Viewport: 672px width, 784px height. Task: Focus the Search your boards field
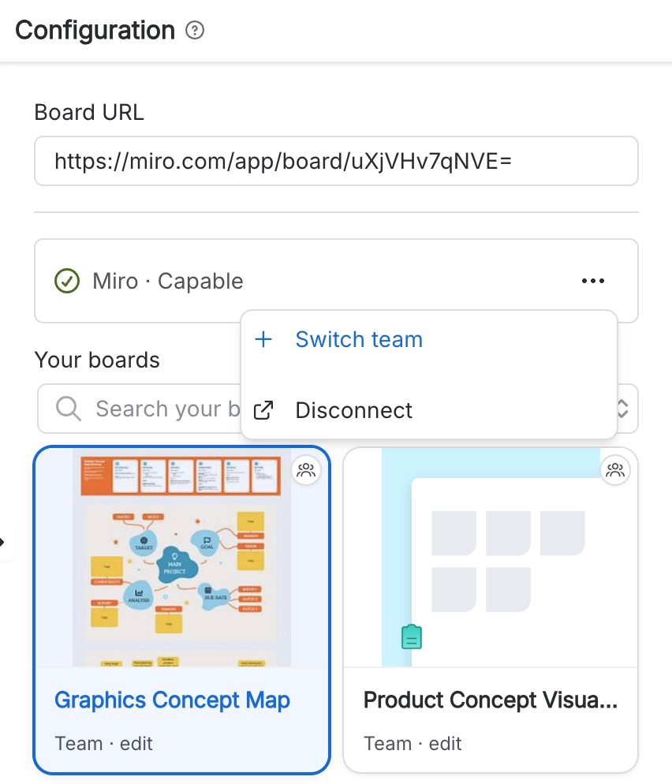click(x=140, y=409)
